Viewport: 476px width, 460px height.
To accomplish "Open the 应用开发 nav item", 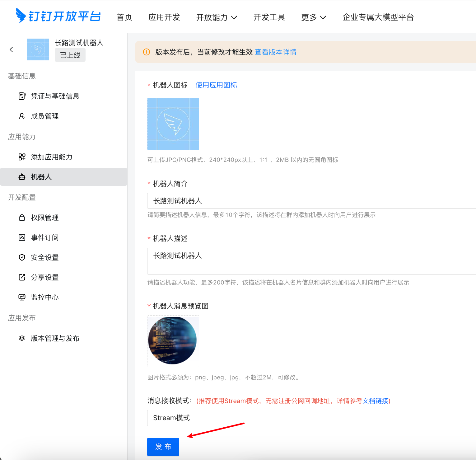I will [x=164, y=17].
